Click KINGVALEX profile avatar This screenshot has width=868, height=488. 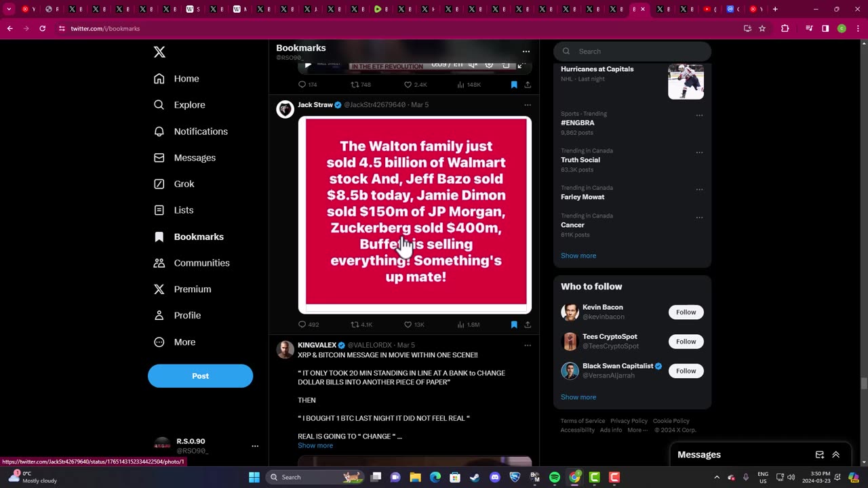tap(285, 350)
